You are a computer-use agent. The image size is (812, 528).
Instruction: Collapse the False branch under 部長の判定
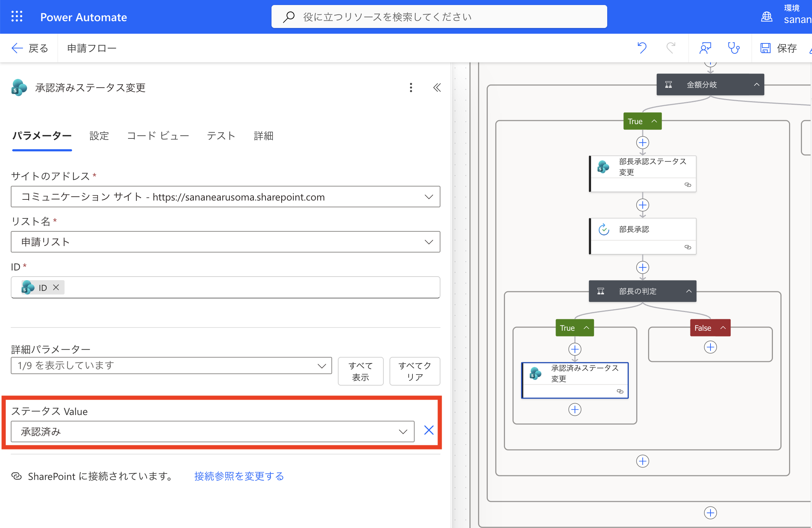(723, 327)
